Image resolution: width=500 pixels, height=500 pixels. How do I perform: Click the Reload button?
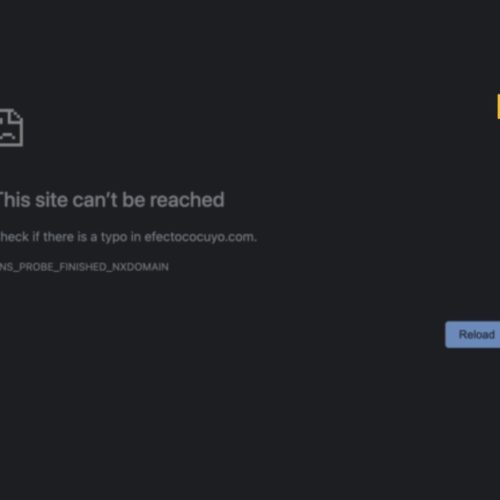click(x=473, y=335)
